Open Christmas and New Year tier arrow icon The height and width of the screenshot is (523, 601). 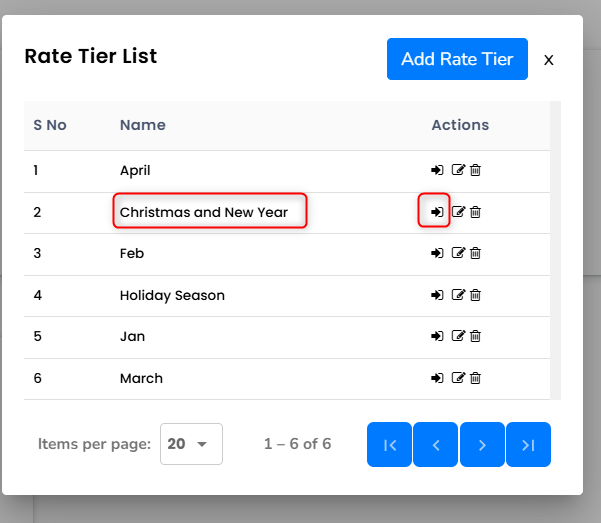[437, 212]
